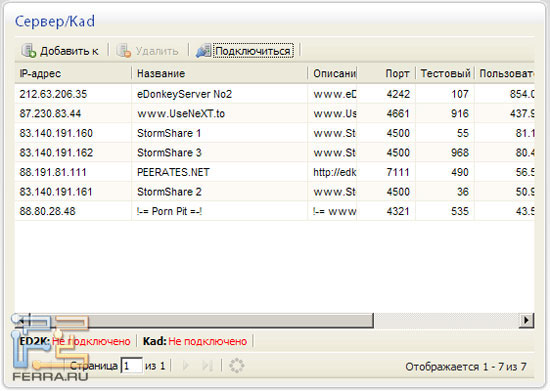The image size is (550, 391).
Task: Click the horizontal scrollbar thumb
Action: [x=202, y=321]
